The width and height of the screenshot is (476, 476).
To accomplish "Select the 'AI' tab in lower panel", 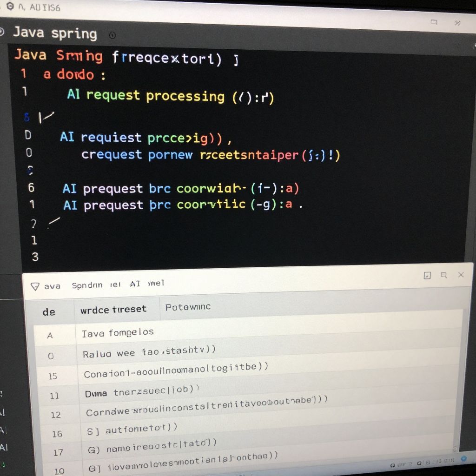I will pos(135,284).
